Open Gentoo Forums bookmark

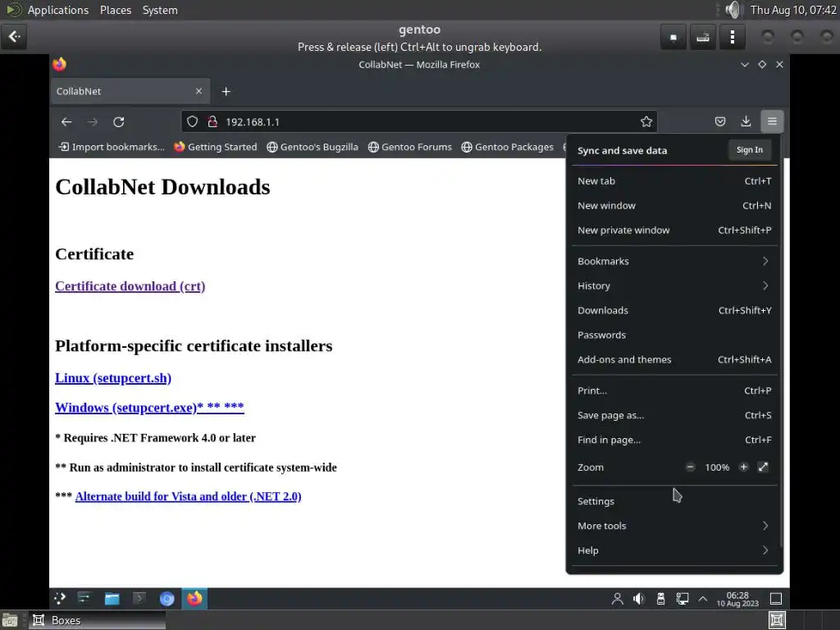pos(410,147)
